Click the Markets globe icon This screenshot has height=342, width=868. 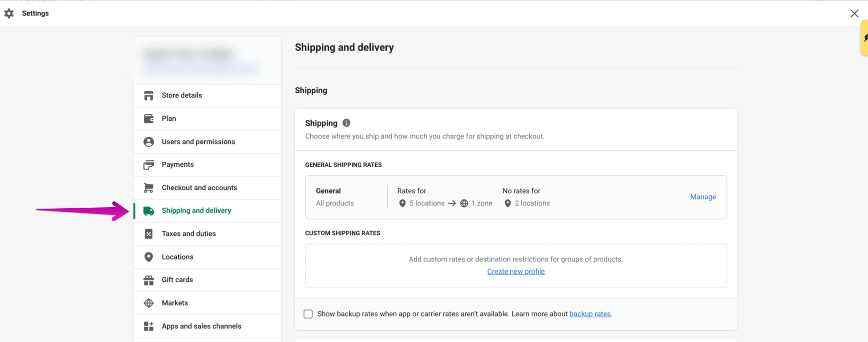tap(149, 303)
